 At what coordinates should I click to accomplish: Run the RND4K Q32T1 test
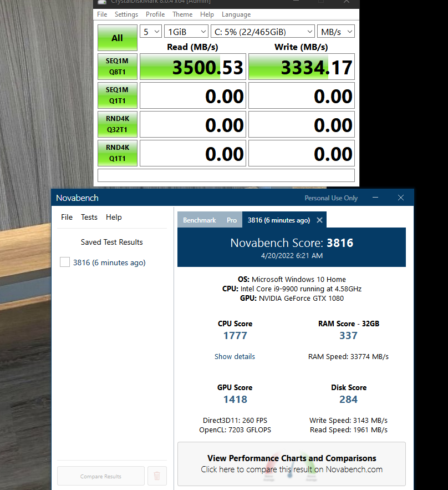[118, 124]
